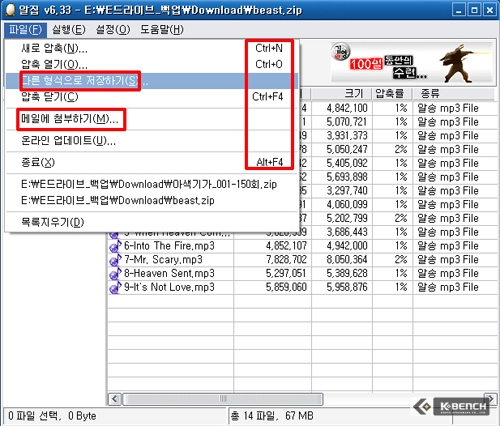Open the 도움말(H) menu

pos(162,30)
